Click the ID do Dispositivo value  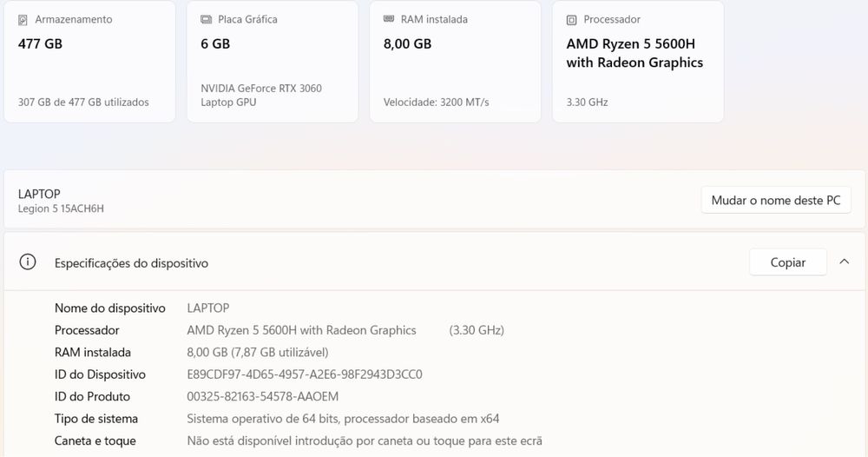coord(305,374)
